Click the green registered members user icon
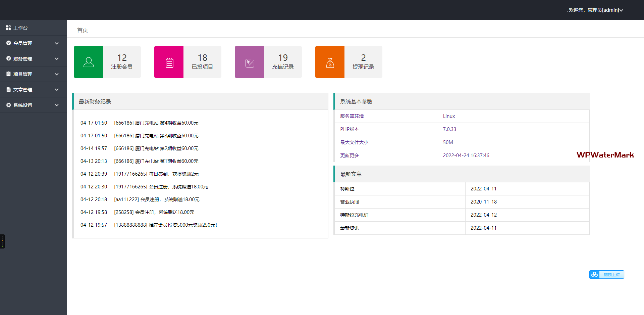 coord(88,62)
